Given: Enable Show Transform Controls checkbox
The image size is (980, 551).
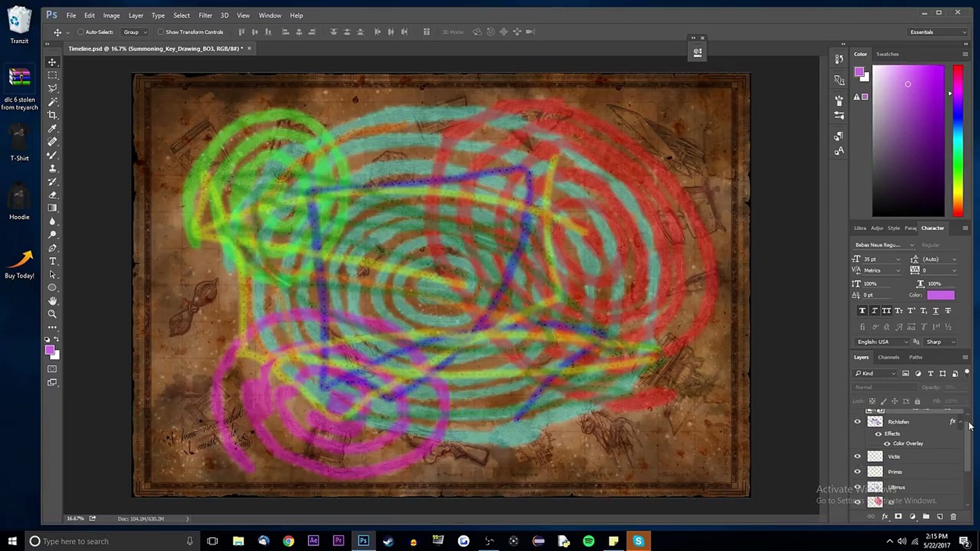Looking at the screenshot, I should pyautogui.click(x=161, y=32).
